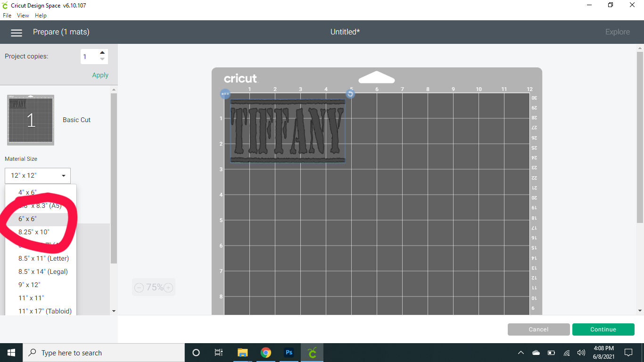Click the Continue button

pyautogui.click(x=603, y=329)
